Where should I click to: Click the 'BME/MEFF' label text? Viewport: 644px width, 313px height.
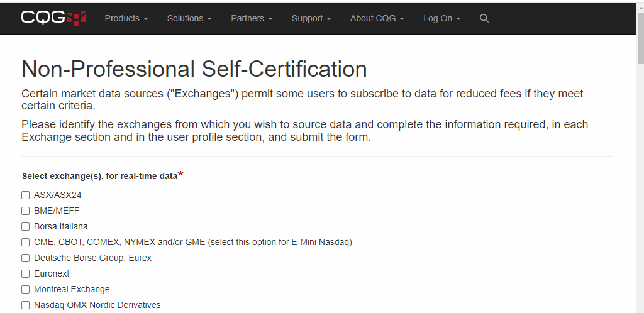[x=57, y=211]
